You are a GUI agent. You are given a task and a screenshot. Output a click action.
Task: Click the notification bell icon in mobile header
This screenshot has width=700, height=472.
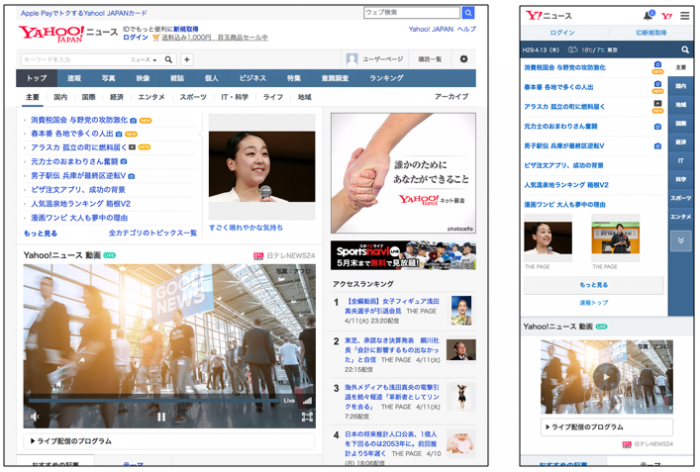[648, 16]
